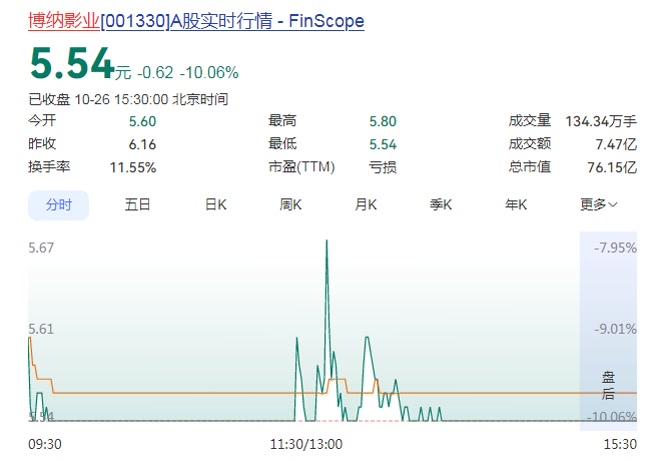Open the 博纳影业 A股实时行情 FinScope link
665x461 pixels.
coord(196,21)
